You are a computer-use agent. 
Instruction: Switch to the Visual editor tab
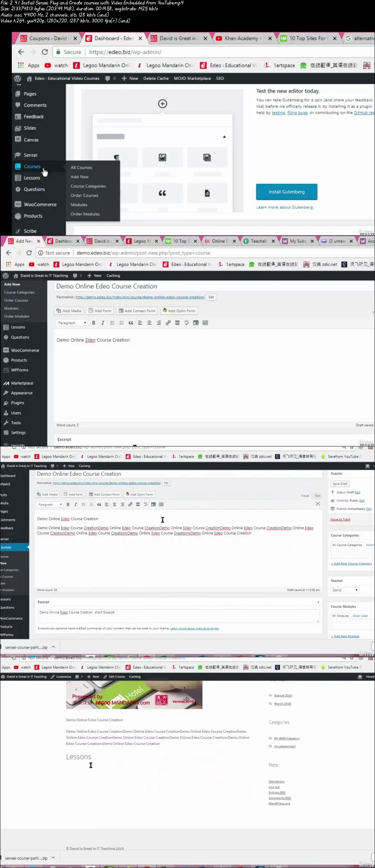click(x=305, y=496)
